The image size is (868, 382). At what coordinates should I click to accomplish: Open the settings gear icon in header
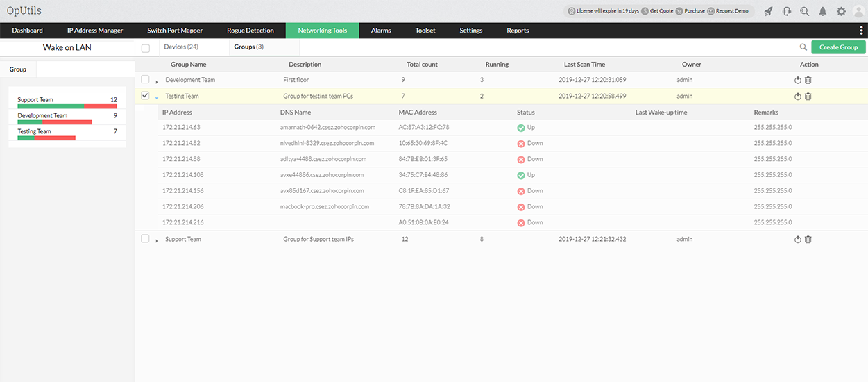[x=841, y=11]
